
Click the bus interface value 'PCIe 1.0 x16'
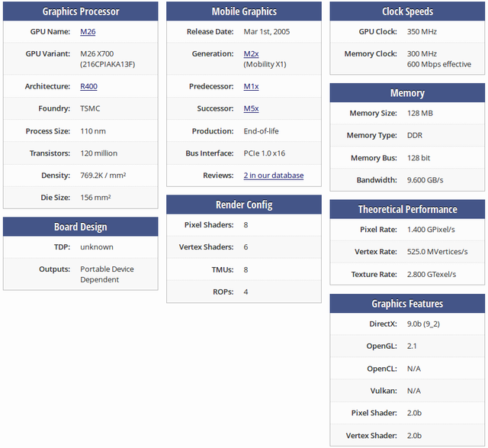265,153
